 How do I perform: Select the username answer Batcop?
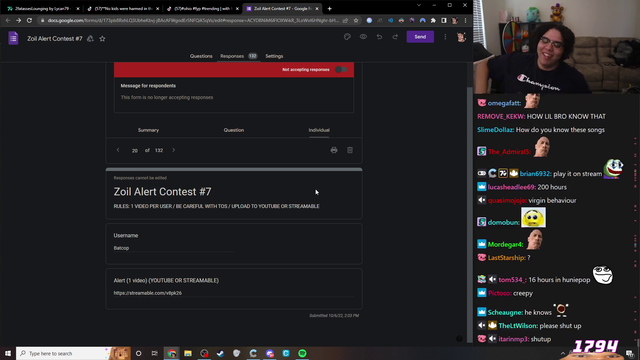(x=121, y=248)
